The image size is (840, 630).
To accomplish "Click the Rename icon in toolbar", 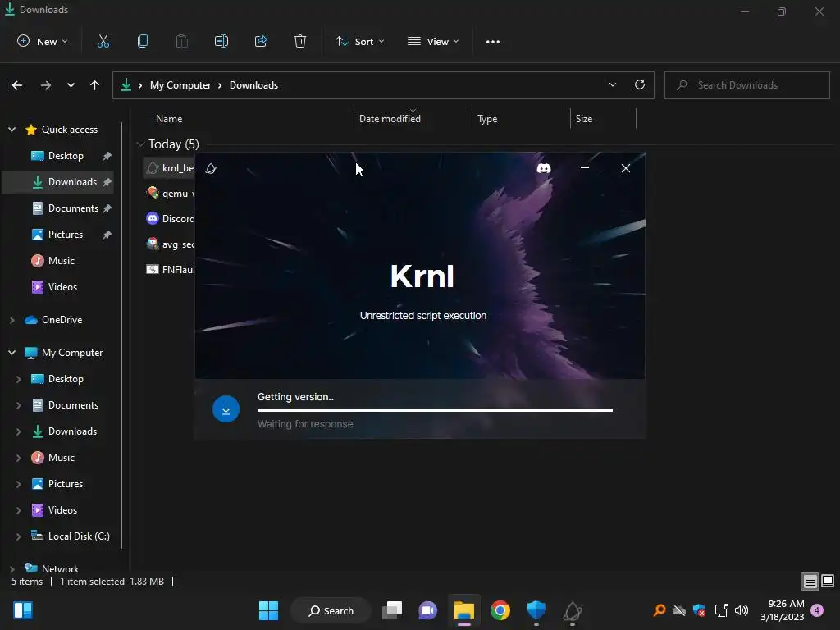I will pyautogui.click(x=221, y=41).
